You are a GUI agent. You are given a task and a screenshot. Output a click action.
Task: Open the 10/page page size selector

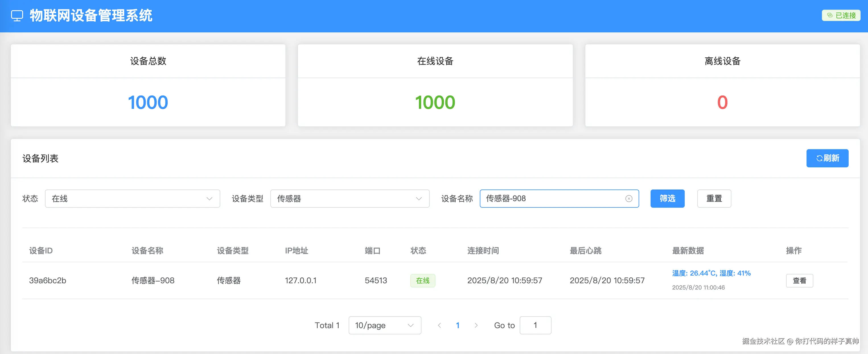384,325
